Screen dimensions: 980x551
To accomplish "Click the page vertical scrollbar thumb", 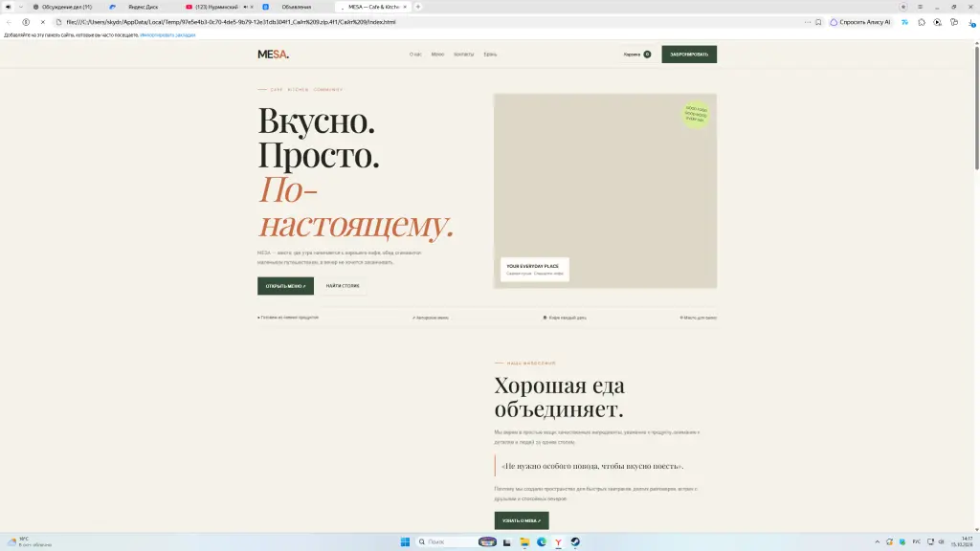I will (977, 107).
